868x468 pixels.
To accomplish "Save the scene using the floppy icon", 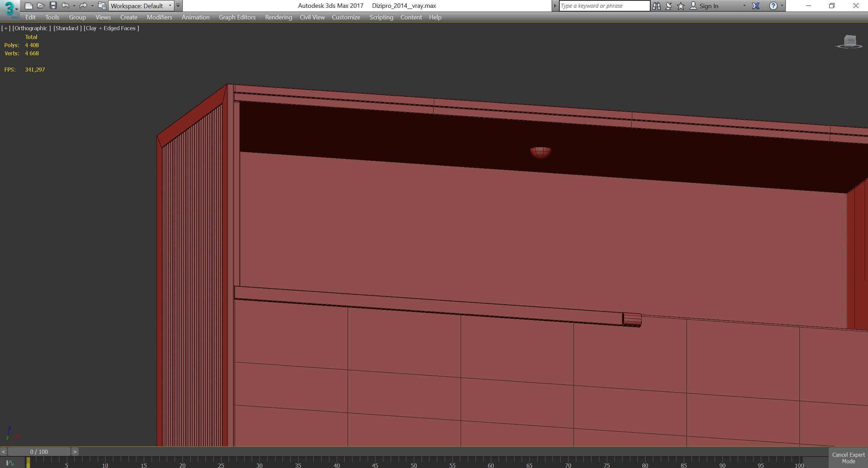I will coord(53,6).
